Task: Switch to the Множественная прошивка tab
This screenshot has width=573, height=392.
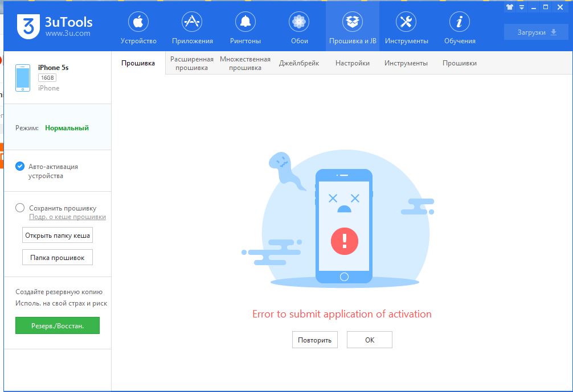Action: [x=245, y=63]
